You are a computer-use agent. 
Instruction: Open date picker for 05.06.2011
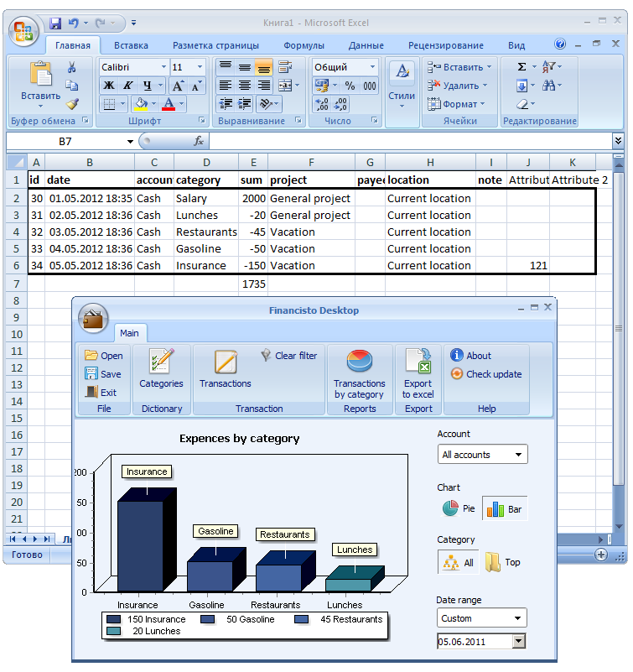click(x=519, y=641)
